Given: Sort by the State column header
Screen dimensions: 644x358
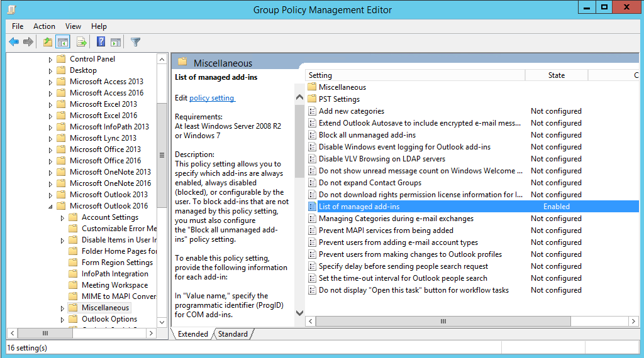Looking at the screenshot, I should point(557,75).
